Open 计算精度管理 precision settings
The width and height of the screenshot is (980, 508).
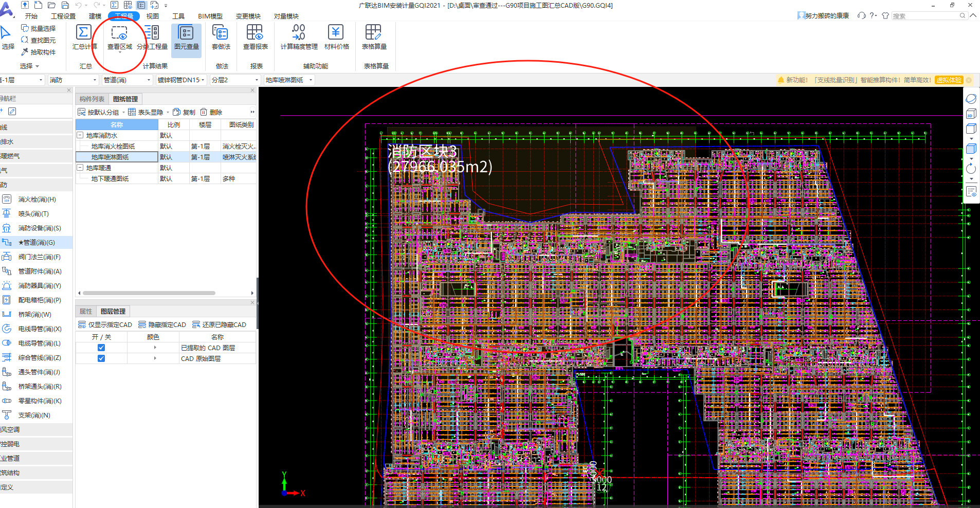coord(299,37)
